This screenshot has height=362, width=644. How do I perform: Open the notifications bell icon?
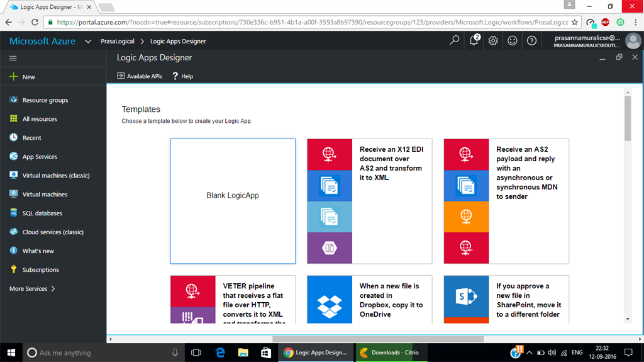tap(474, 40)
